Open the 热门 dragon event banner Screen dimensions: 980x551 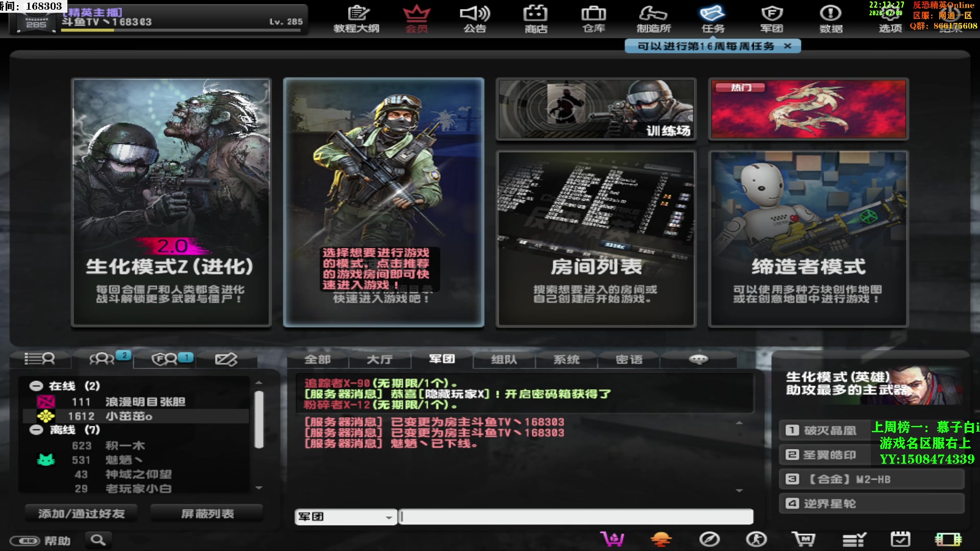pos(808,109)
